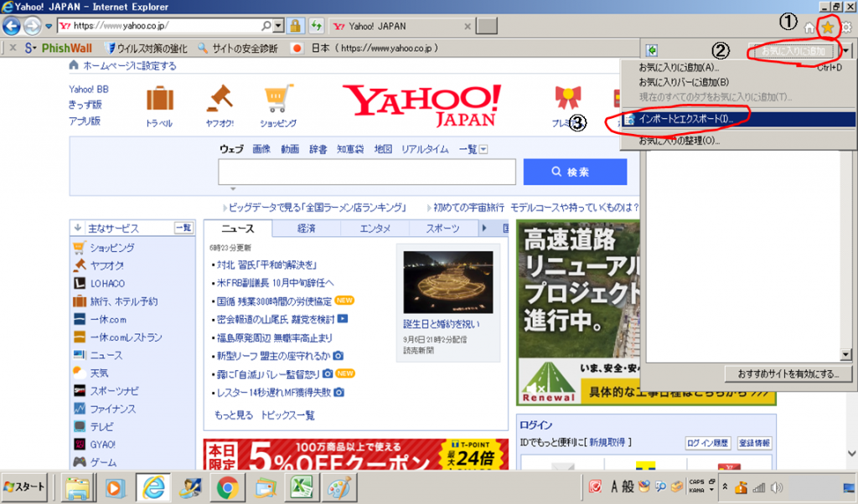Open Excel from taskbar
This screenshot has width=858, height=504.
coord(302,487)
